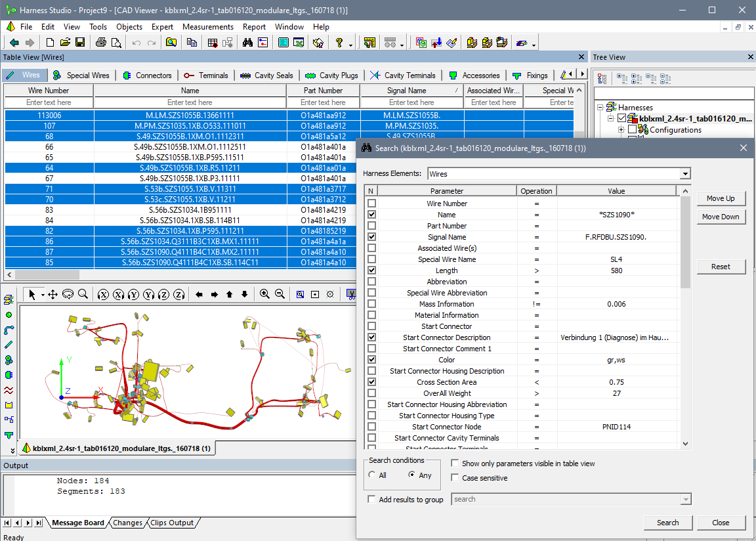The width and height of the screenshot is (756, 541).
Task: Check Show only parameters visible in table view
Action: (x=453, y=464)
